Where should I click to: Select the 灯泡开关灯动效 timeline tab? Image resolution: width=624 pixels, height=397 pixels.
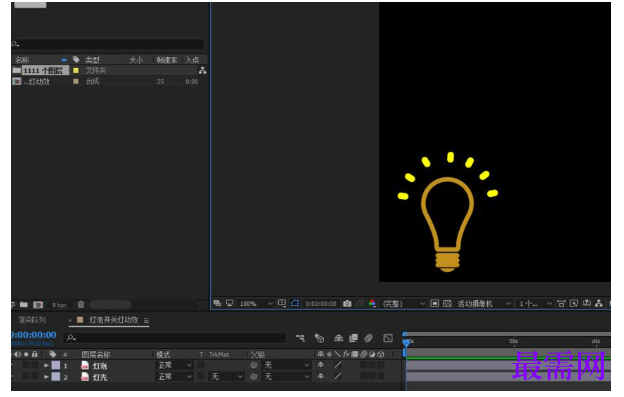113,320
